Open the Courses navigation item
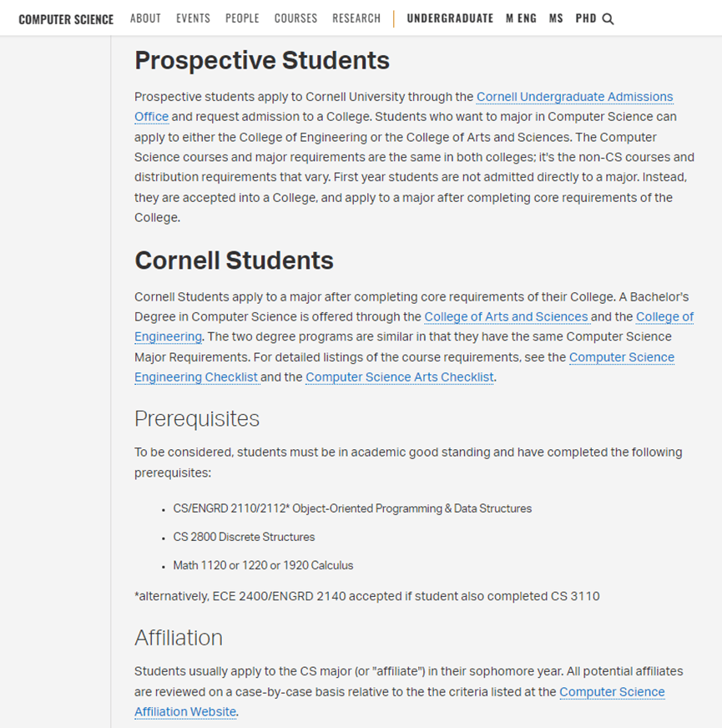Image resolution: width=722 pixels, height=728 pixels. point(295,18)
